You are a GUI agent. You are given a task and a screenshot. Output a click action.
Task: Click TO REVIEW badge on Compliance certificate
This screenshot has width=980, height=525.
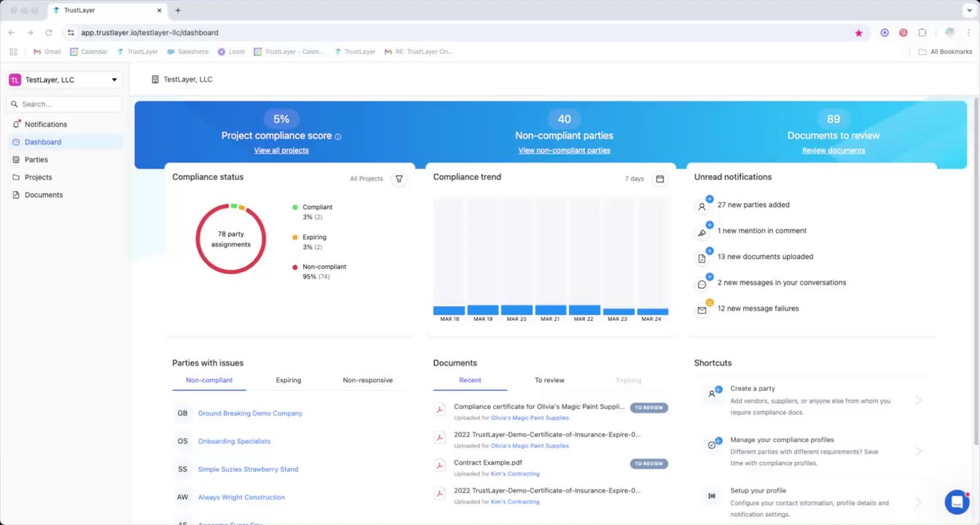648,408
